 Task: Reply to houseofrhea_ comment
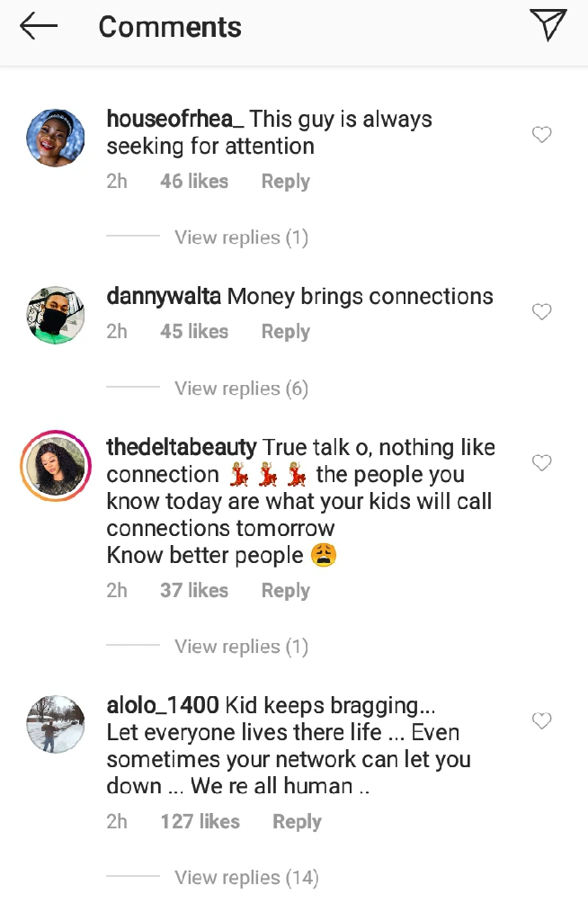click(285, 182)
